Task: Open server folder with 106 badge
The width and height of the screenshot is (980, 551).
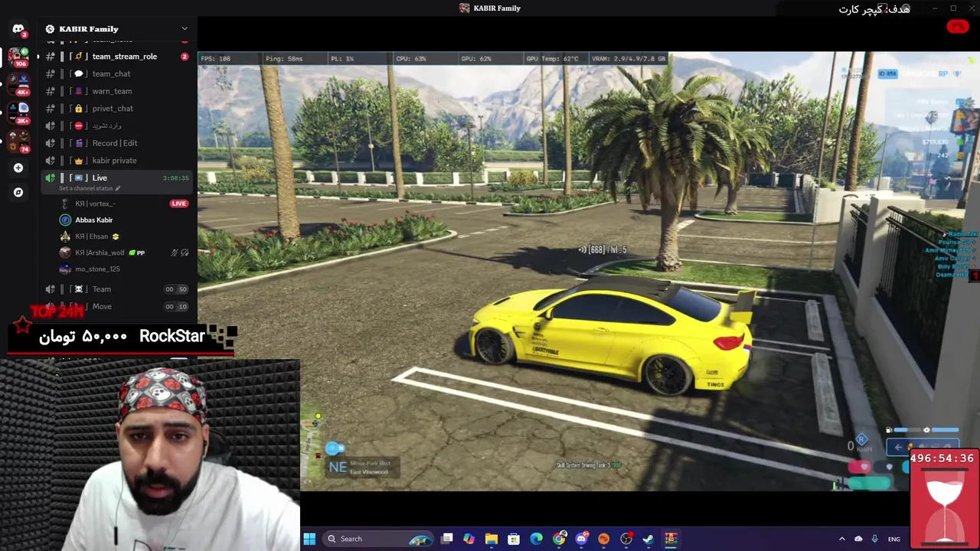Action: point(18,56)
